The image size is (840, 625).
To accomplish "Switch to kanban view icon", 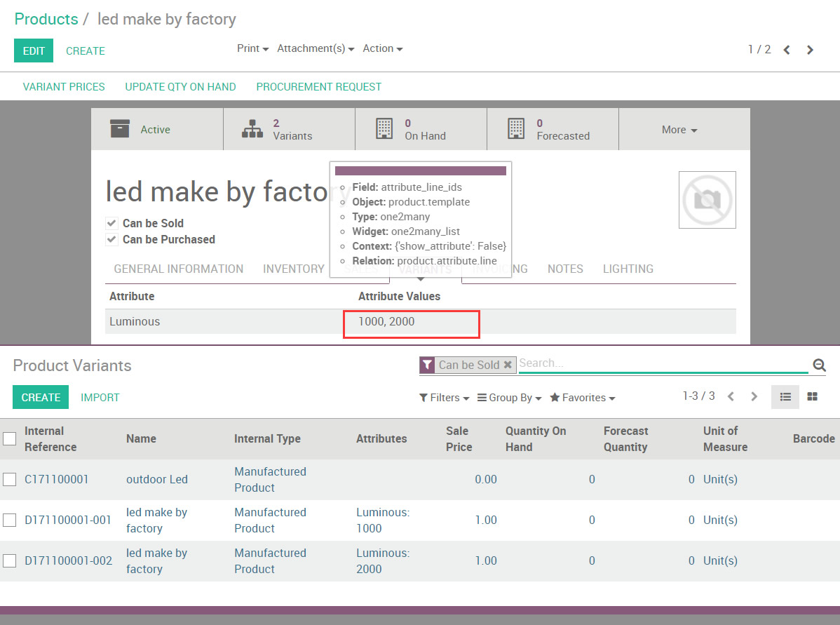I will 812,397.
